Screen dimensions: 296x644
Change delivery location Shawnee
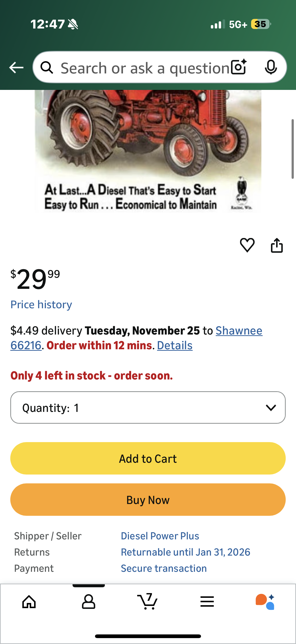(239, 331)
